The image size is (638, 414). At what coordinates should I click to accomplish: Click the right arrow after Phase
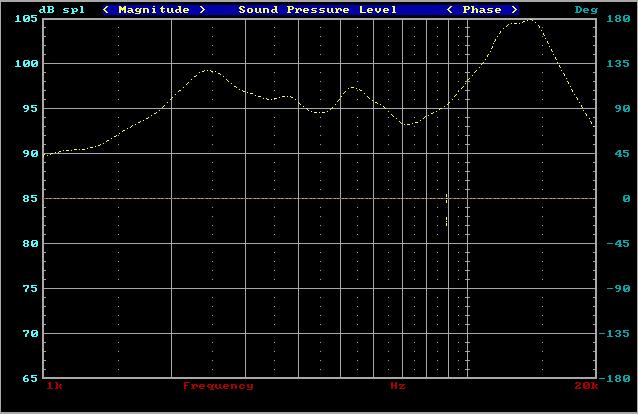[x=514, y=9]
